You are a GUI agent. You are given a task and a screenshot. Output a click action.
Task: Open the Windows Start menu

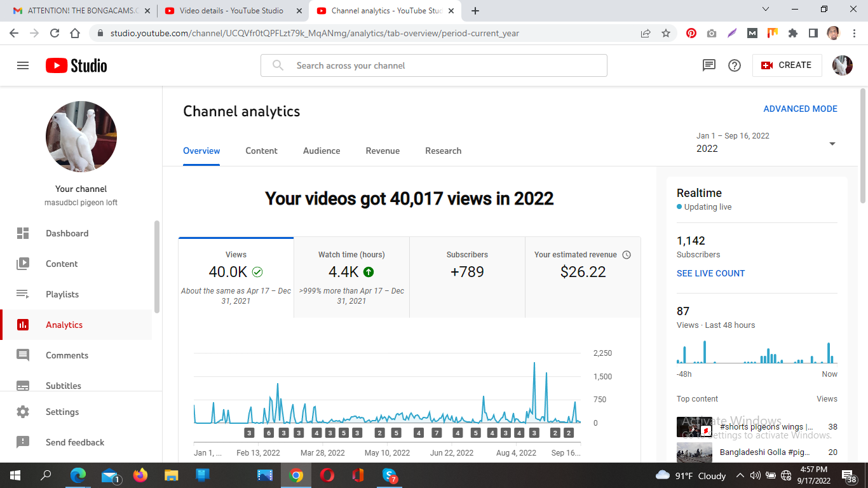tap(15, 475)
